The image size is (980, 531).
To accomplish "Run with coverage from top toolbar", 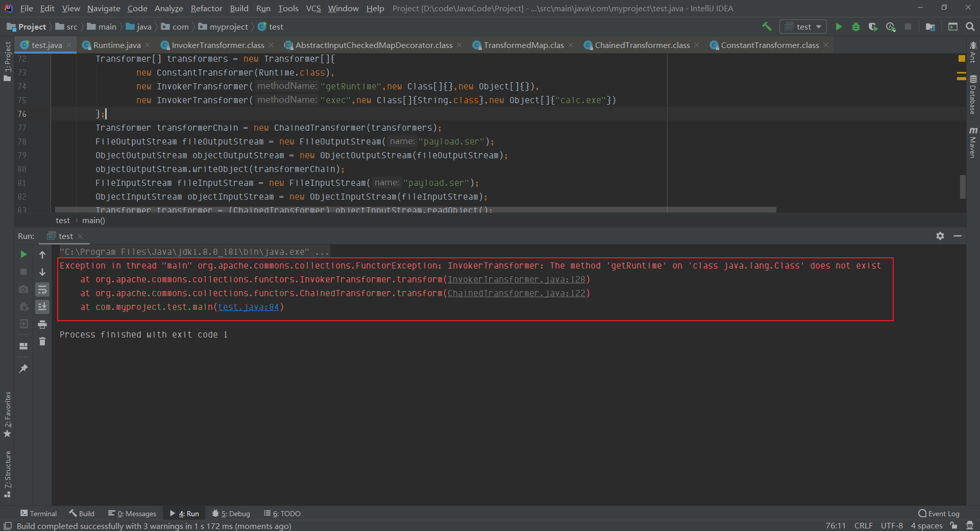I will pyautogui.click(x=873, y=27).
